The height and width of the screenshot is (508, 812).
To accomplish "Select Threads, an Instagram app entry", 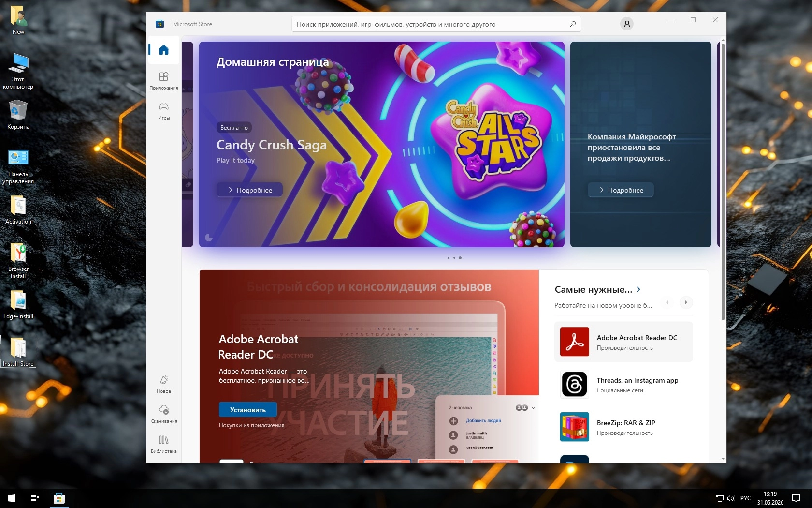I will pyautogui.click(x=623, y=384).
